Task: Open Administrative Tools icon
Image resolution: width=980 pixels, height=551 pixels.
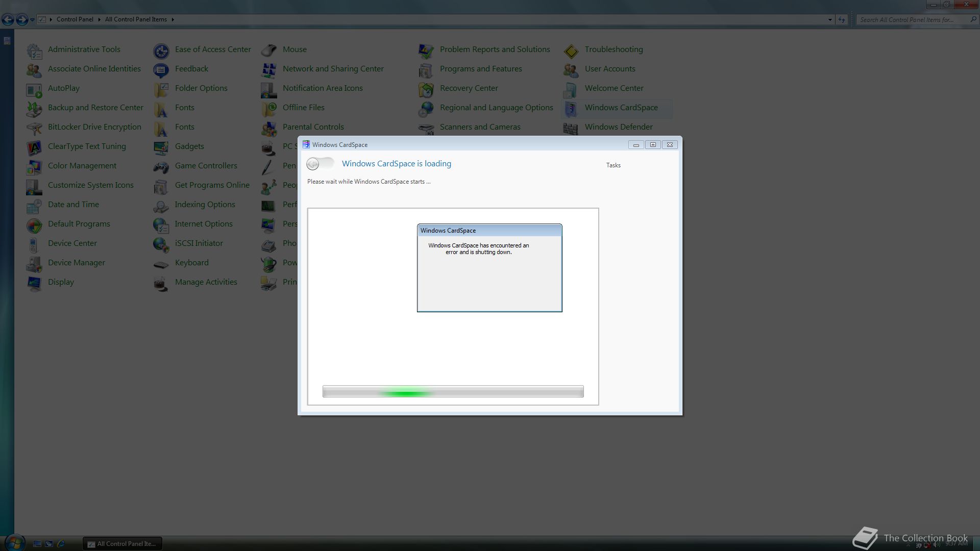Action: (34, 51)
